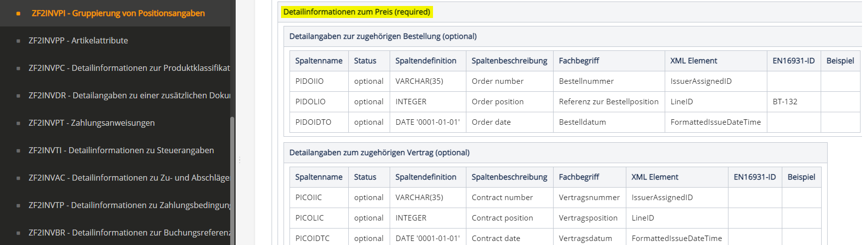Click the highlighted Detailinformationen zum Preis heading
Viewport: 868px width, 245px height.
coord(356,12)
